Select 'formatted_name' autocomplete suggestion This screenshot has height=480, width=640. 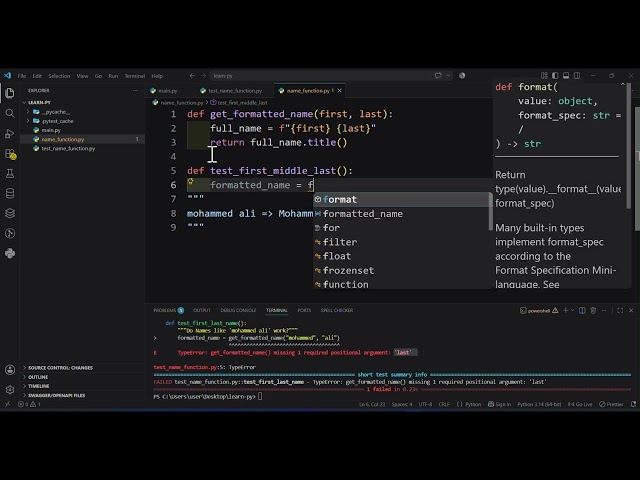402,214
